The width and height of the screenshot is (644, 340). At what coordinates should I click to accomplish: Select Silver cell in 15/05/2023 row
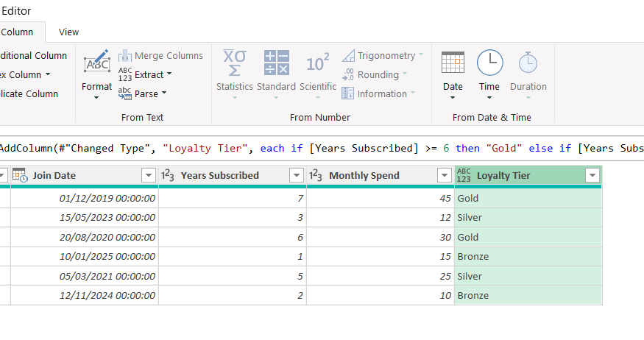tap(528, 218)
